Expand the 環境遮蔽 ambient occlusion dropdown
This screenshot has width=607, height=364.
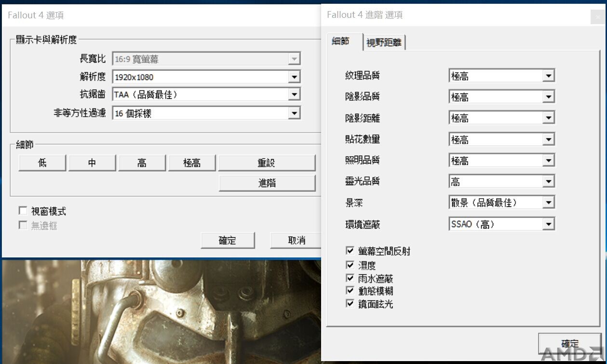(548, 224)
